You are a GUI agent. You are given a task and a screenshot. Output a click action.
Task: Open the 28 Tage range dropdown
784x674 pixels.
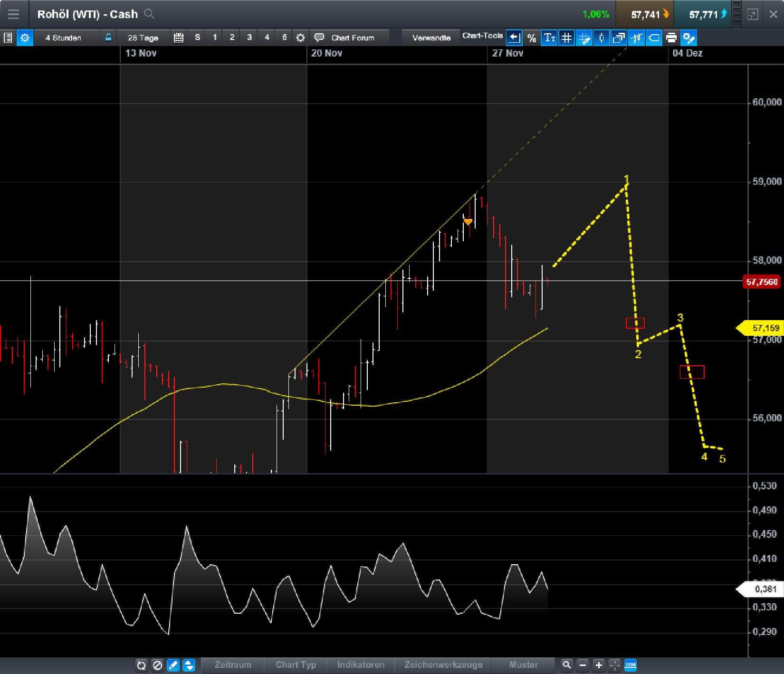click(x=143, y=38)
